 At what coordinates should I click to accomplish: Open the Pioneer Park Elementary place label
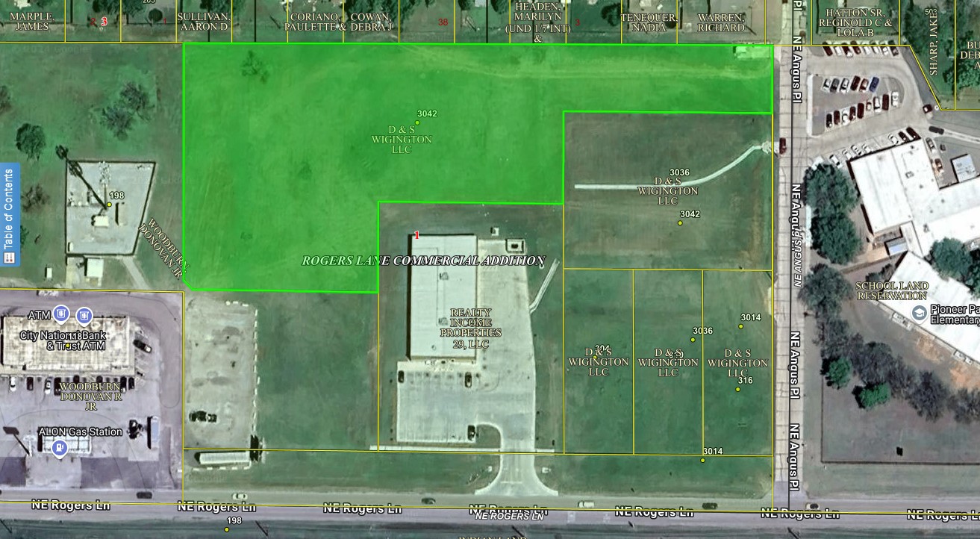(955, 315)
